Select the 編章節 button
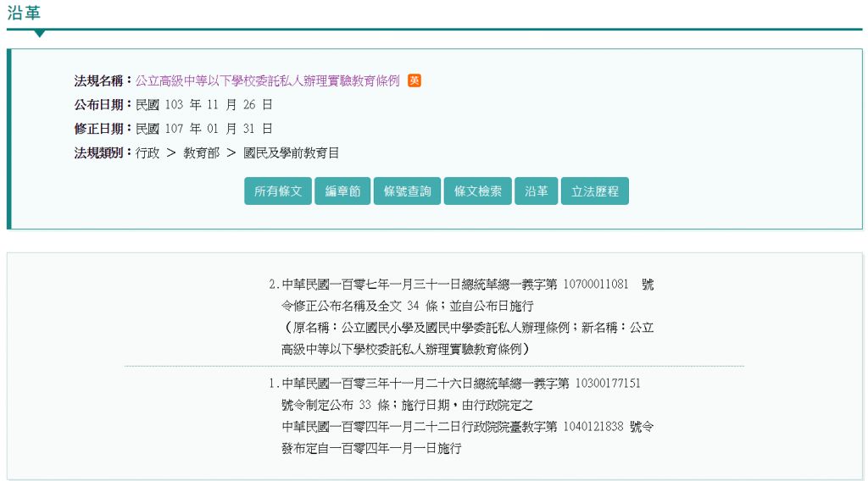 342,191
